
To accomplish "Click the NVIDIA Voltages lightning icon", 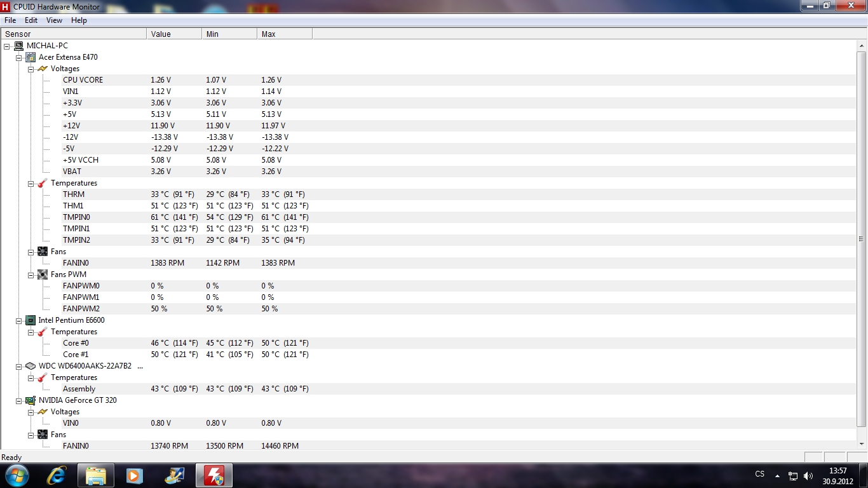I will click(43, 412).
